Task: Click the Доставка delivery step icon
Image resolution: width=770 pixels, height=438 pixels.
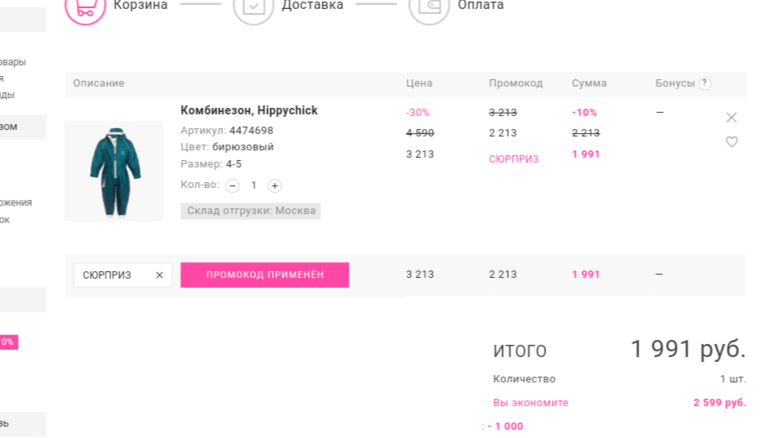Action: 253,7
